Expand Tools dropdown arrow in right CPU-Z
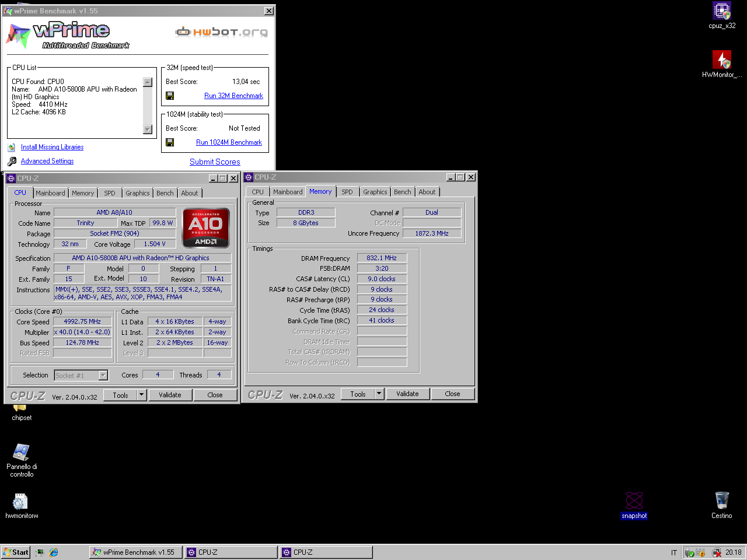Screen dimensions: 747x560 pos(379,394)
